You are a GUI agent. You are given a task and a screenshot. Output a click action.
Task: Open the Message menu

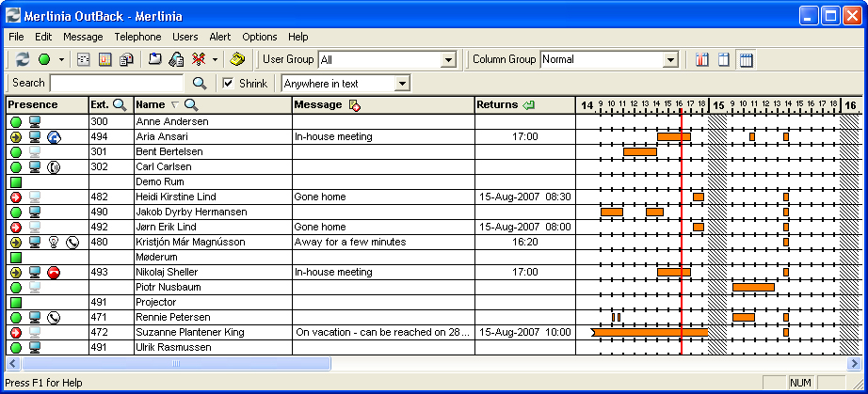click(x=83, y=37)
